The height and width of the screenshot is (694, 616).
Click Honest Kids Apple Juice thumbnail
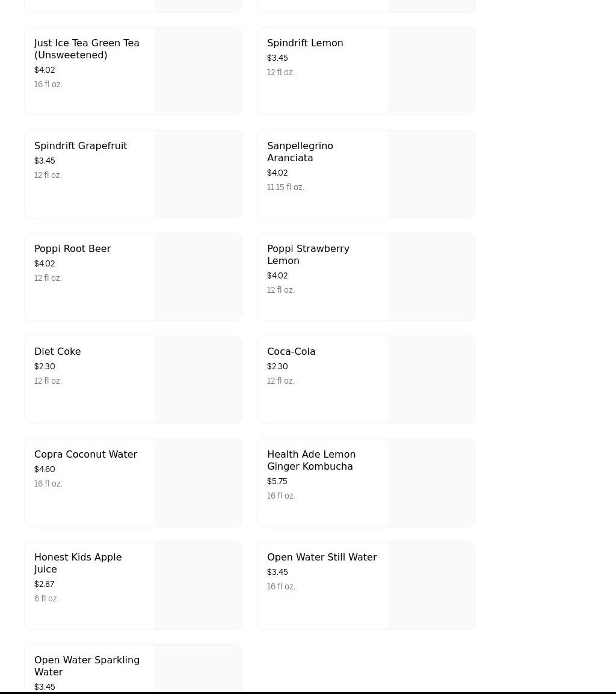click(x=198, y=586)
